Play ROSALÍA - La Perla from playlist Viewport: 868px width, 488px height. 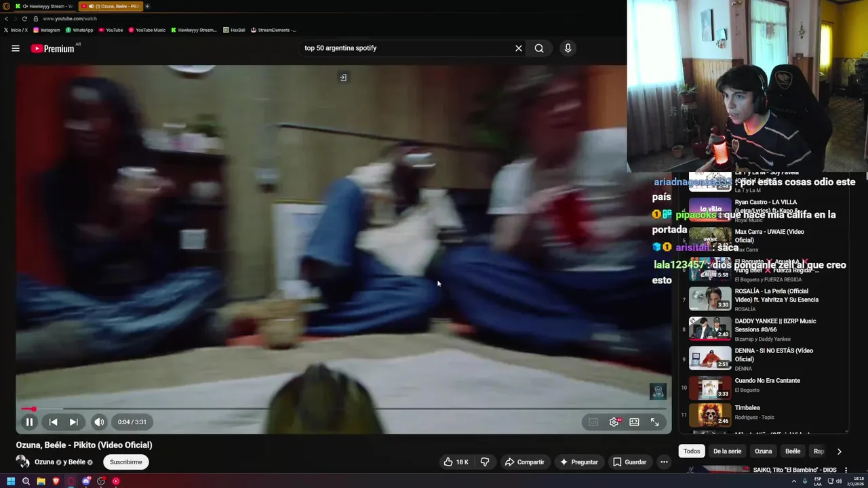[763, 299]
